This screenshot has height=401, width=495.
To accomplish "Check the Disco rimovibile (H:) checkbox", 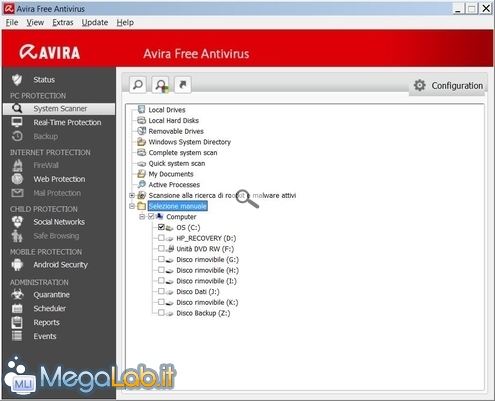I will coord(161,270).
